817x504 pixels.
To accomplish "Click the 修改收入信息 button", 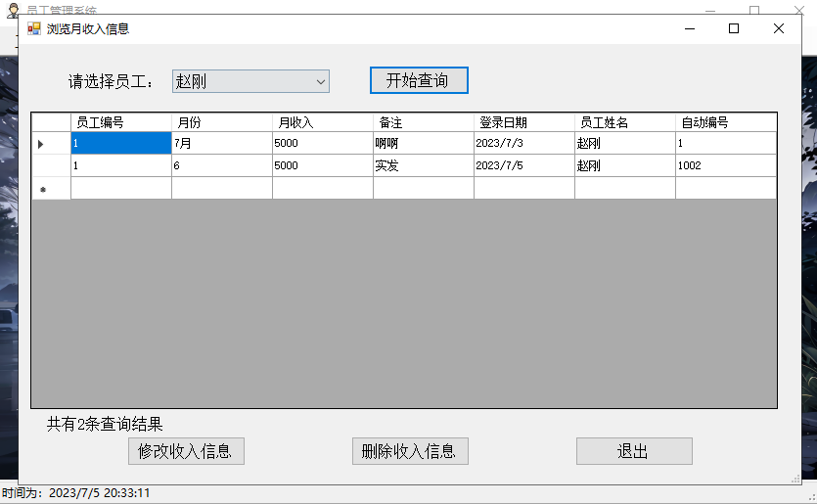I will [186, 451].
